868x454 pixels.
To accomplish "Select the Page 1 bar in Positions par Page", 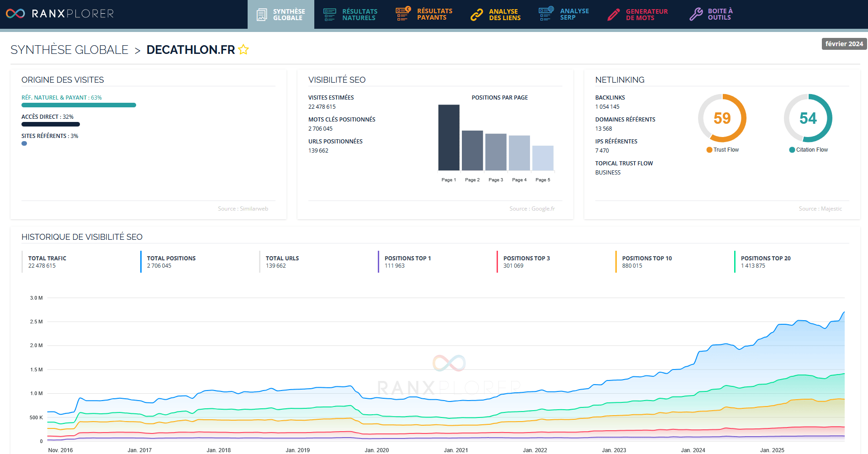I will click(x=448, y=137).
